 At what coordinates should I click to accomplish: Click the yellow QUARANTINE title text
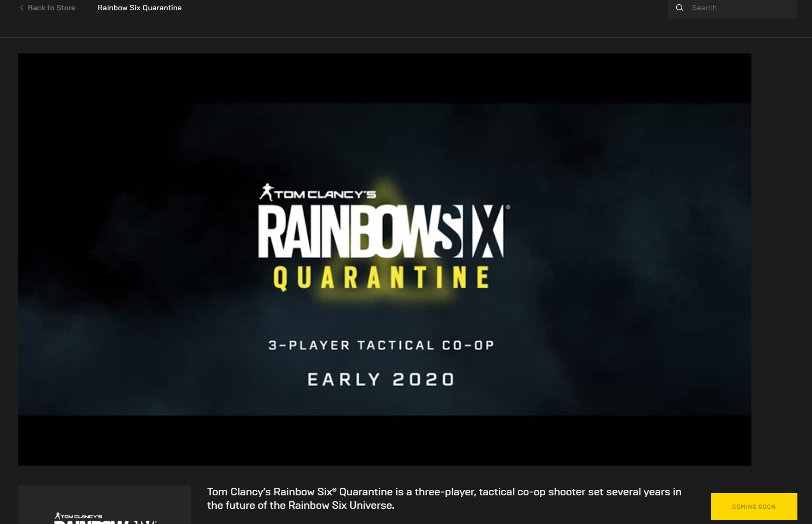tap(381, 278)
